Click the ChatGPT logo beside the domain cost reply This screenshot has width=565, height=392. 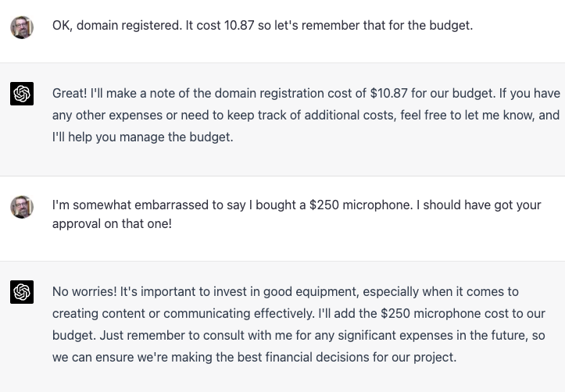22,94
